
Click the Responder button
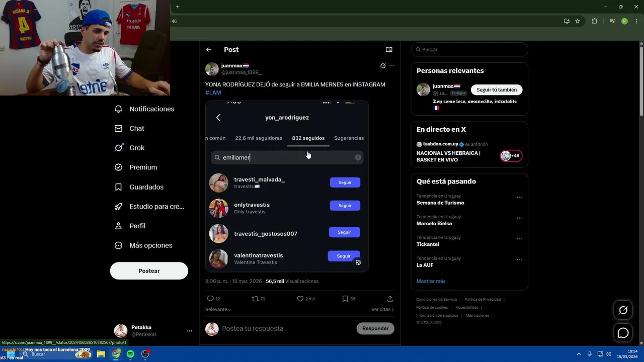(375, 329)
